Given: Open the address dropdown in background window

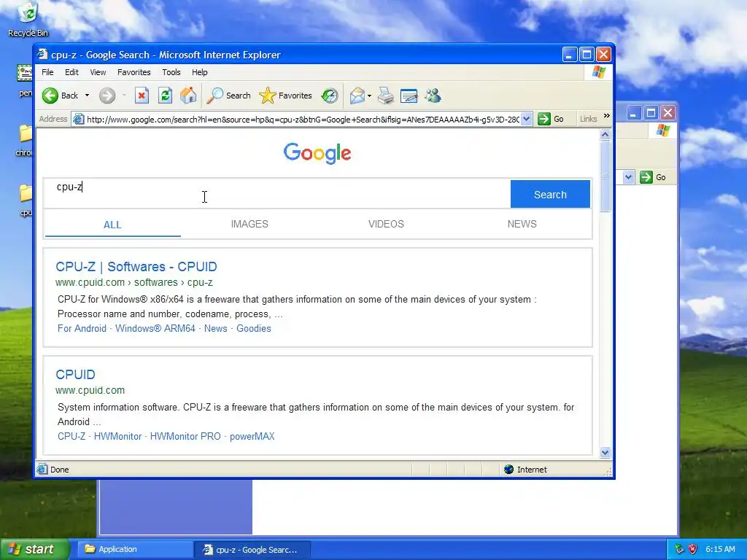Looking at the screenshot, I should coord(628,177).
